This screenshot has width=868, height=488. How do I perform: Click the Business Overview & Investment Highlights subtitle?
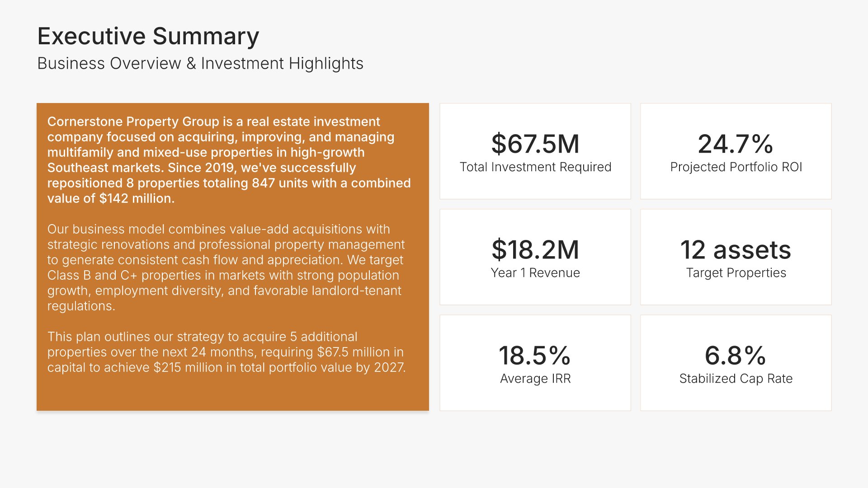(x=200, y=63)
